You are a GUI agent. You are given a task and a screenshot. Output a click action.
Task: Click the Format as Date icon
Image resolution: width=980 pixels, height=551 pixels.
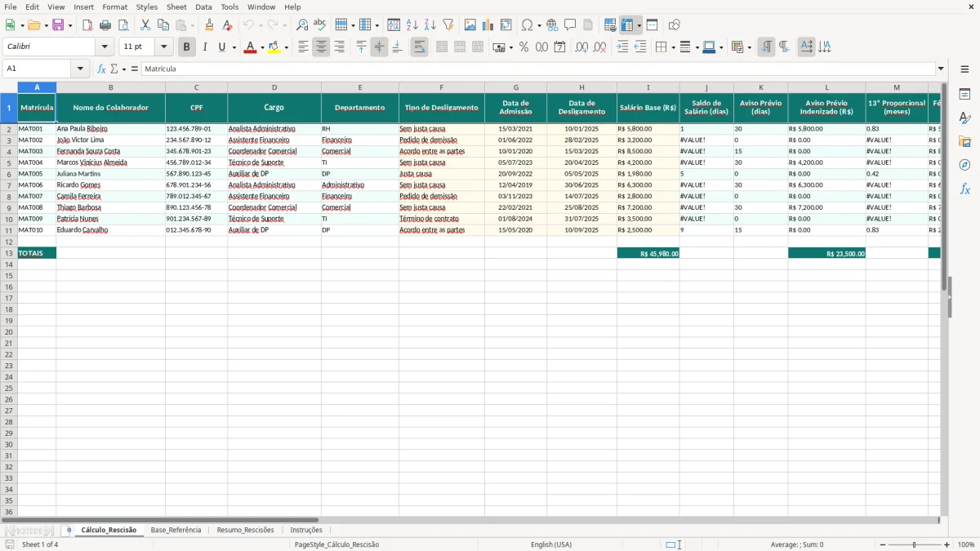(x=560, y=47)
